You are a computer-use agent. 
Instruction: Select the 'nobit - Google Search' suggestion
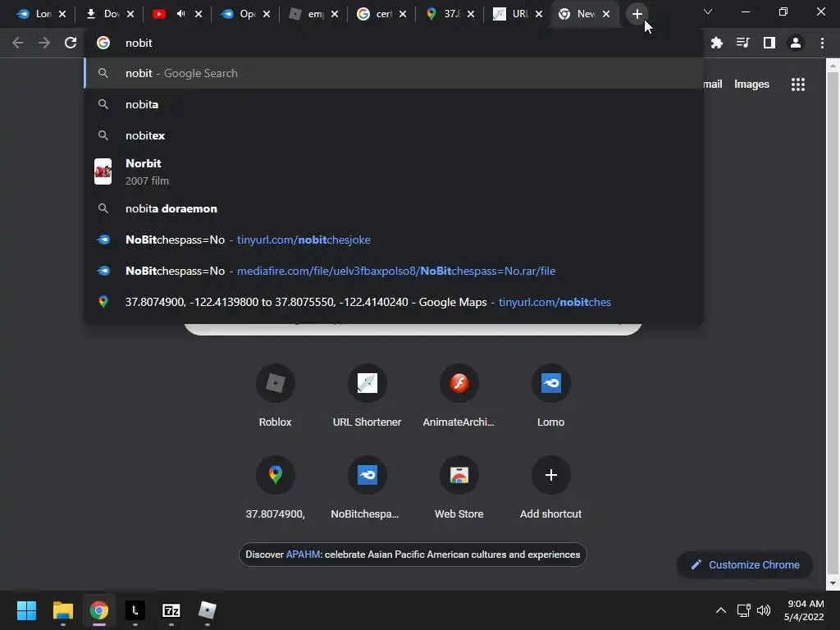(x=394, y=73)
